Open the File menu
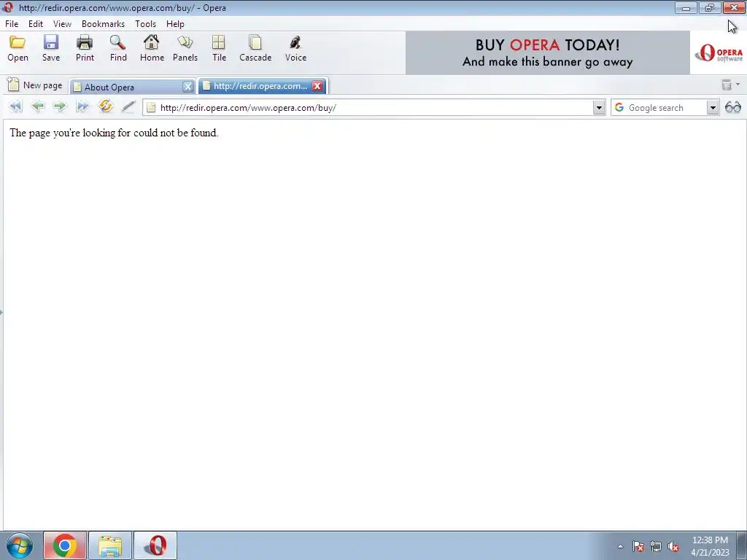The height and width of the screenshot is (560, 747). [12, 24]
